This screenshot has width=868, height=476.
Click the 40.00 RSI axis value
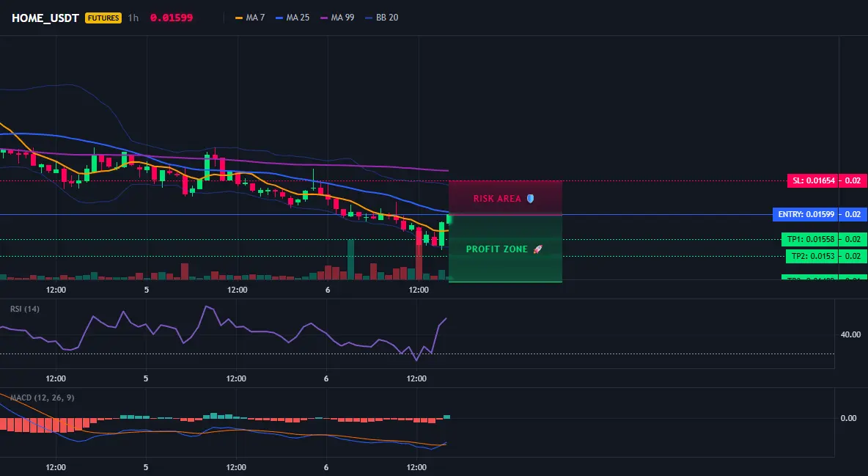click(x=850, y=334)
